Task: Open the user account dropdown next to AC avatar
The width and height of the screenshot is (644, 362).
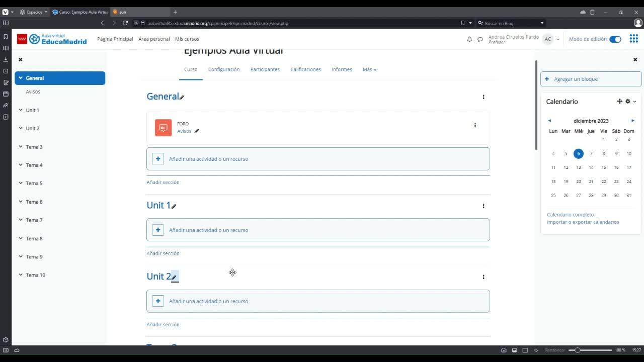Action: point(558,39)
